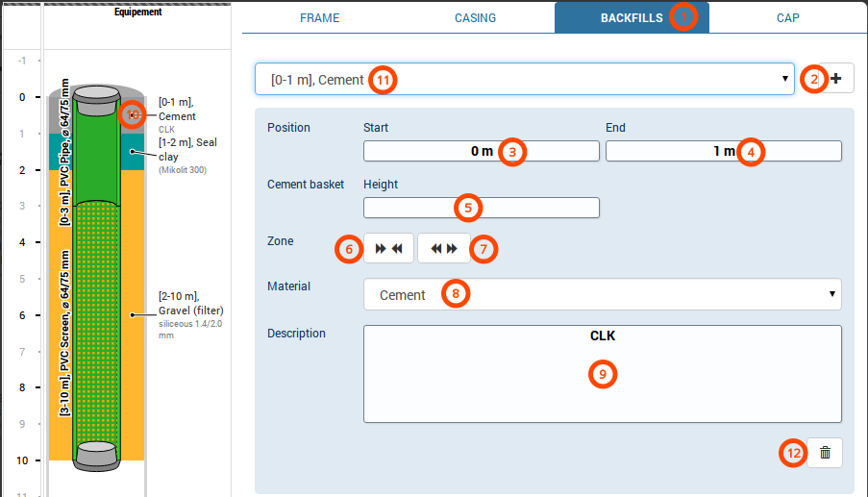Switch to the FRAME tab
The width and height of the screenshot is (868, 497).
[x=319, y=17]
